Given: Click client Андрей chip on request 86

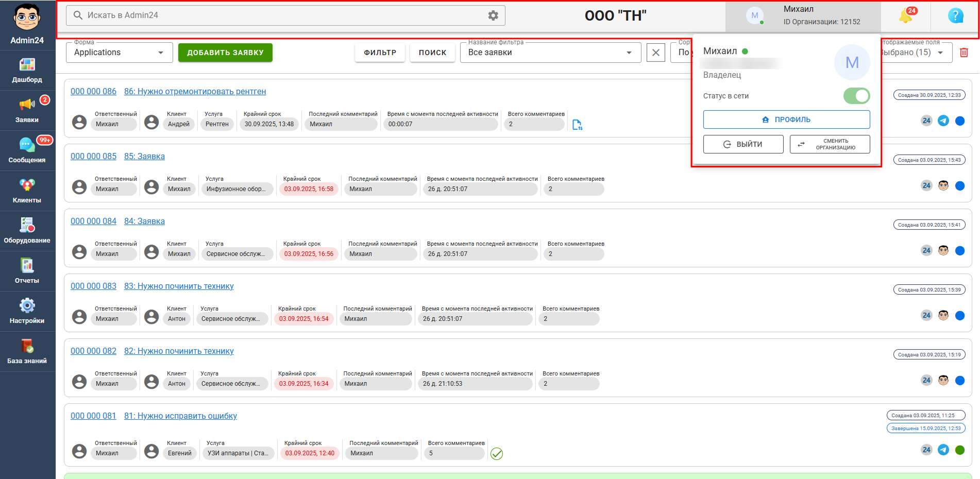Looking at the screenshot, I should pyautogui.click(x=179, y=124).
